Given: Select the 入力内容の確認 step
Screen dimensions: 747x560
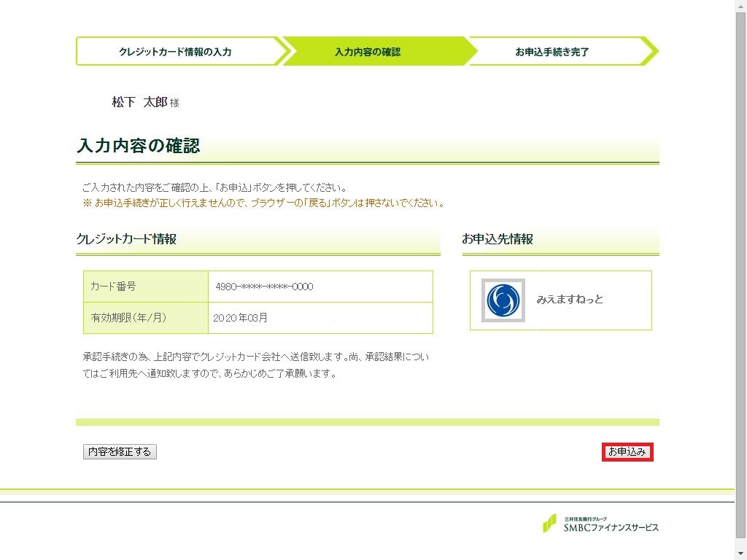Looking at the screenshot, I should [x=368, y=52].
